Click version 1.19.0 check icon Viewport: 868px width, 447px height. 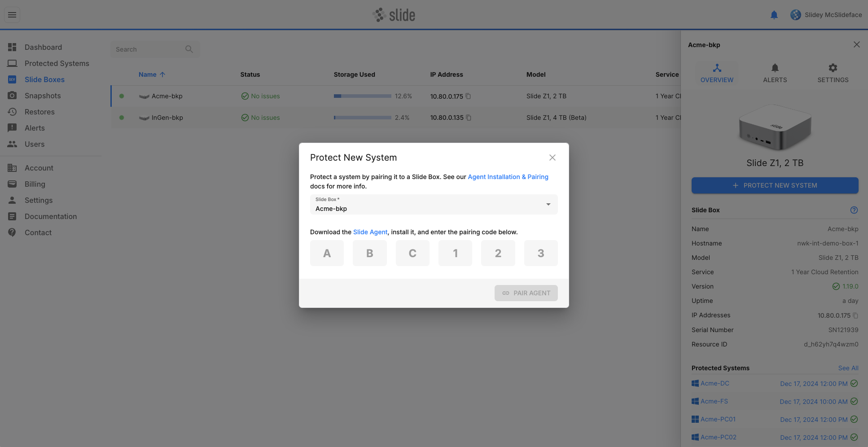[836, 286]
